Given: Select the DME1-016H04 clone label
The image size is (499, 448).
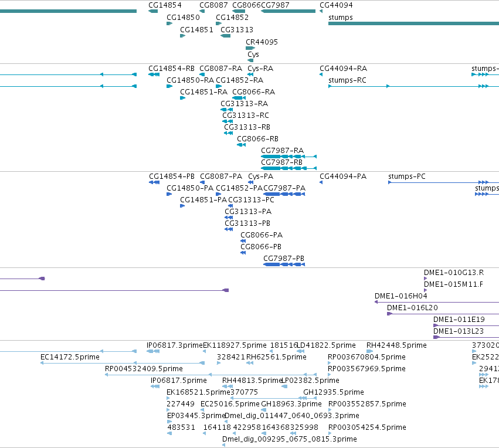Looking at the screenshot, I should (400, 296).
